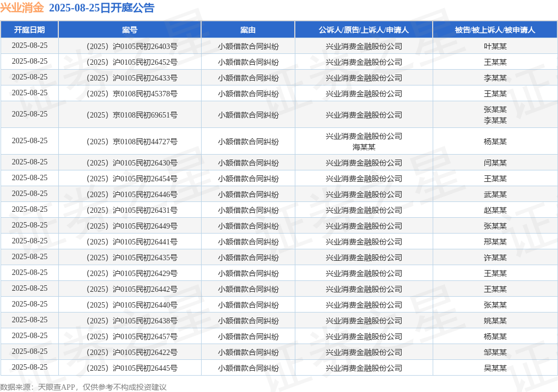Viewport: 558px width, 392px height.
Task: Click defendant 邢某某
Action: point(495,242)
